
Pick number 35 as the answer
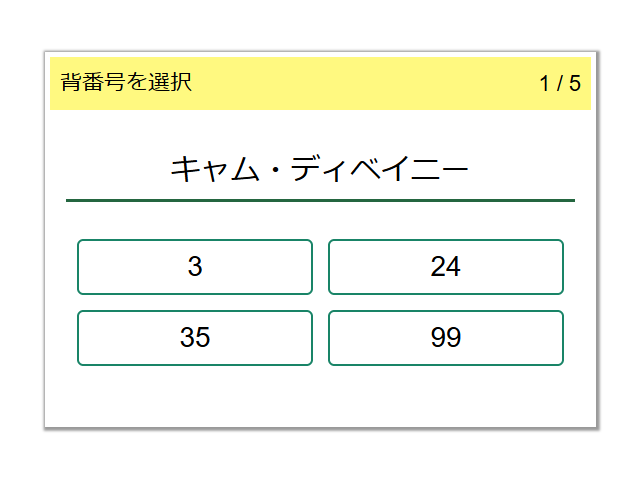(195, 338)
